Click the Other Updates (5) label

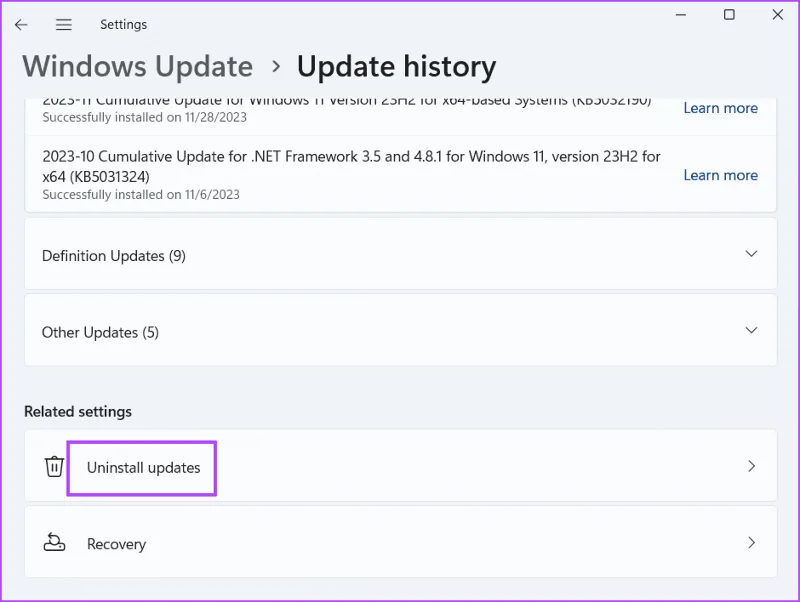coord(100,333)
